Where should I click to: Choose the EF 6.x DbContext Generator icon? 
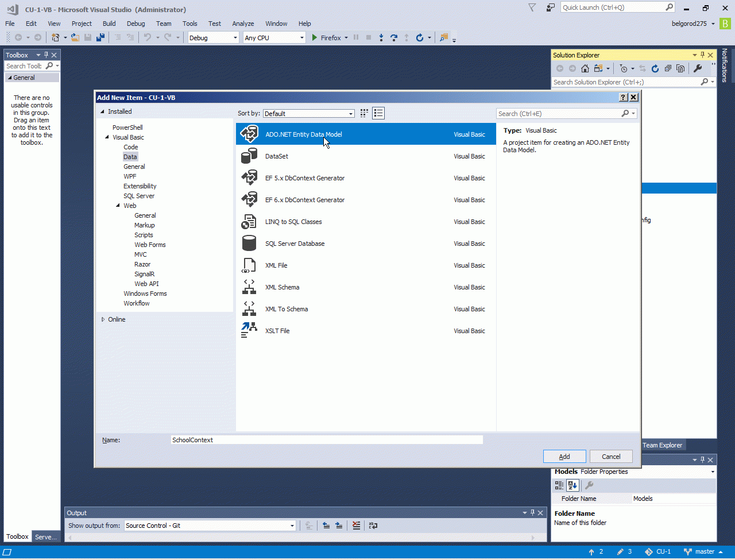coord(249,200)
